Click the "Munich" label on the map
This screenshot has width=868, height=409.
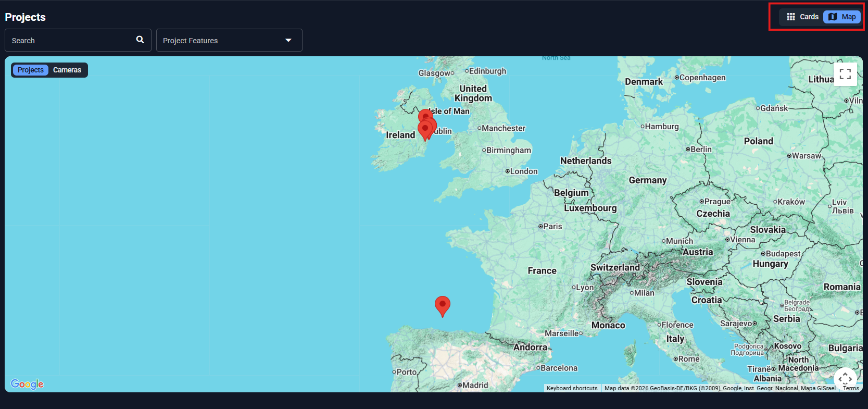680,241
